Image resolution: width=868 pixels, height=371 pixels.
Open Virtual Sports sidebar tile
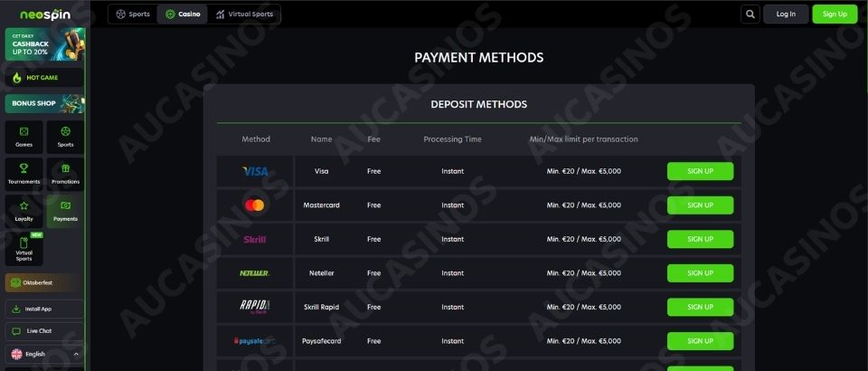coord(24,248)
